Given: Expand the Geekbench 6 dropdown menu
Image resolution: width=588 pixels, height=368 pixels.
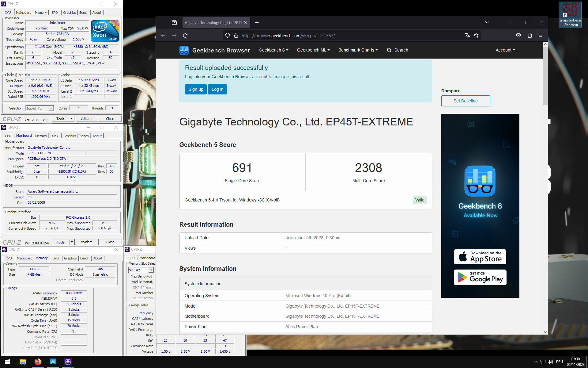Looking at the screenshot, I should click(x=273, y=50).
